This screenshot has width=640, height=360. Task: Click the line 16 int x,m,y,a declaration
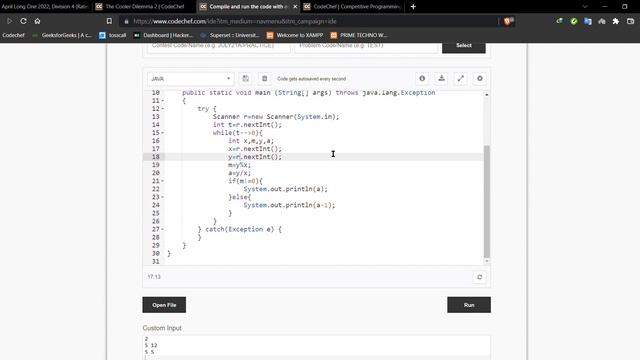pos(251,141)
